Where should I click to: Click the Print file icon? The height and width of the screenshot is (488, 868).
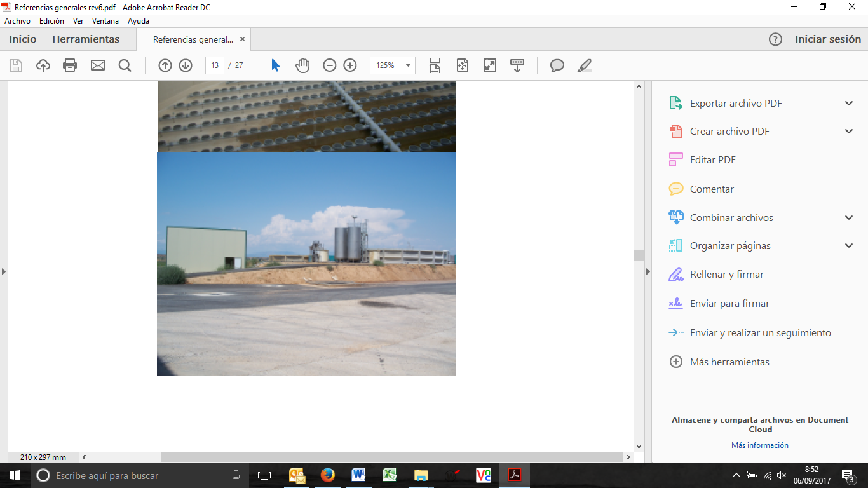pos(70,65)
